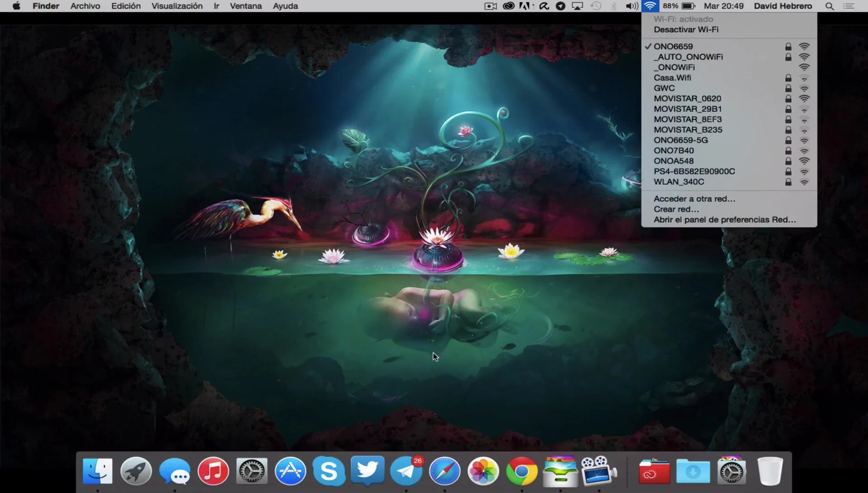Open the Edición menu

coord(126,6)
